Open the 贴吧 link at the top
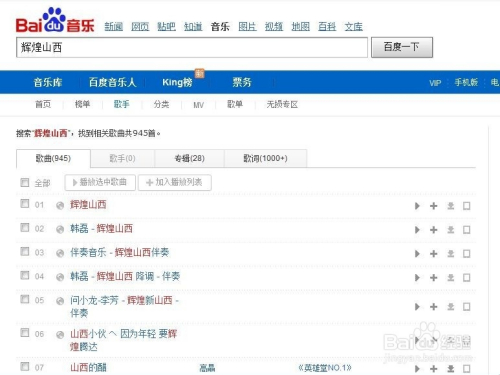 pos(166,26)
